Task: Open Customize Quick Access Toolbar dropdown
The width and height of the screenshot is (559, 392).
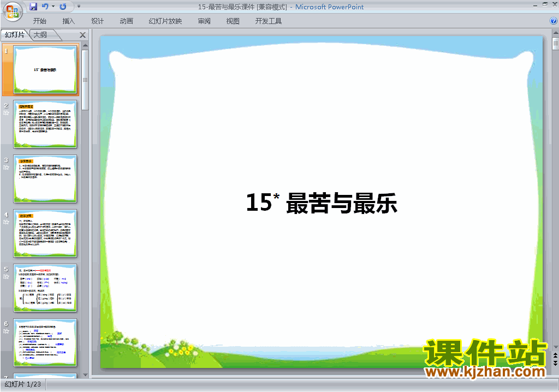Action: pos(79,7)
